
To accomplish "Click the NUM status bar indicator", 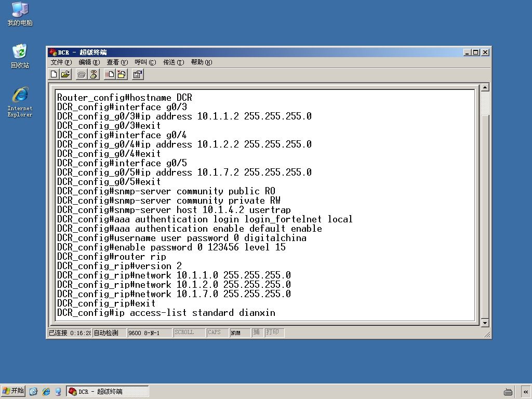I will pos(240,333).
